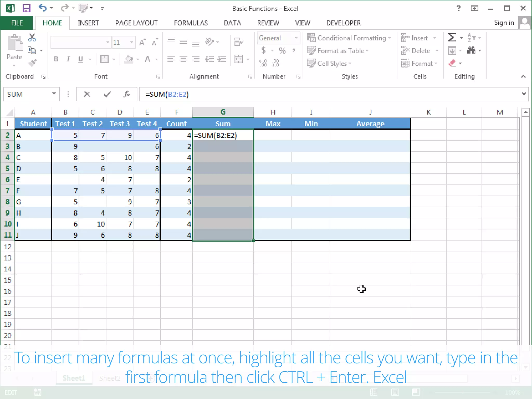Open Find & Select binoculars
The image size is (532, 399).
point(471,50)
